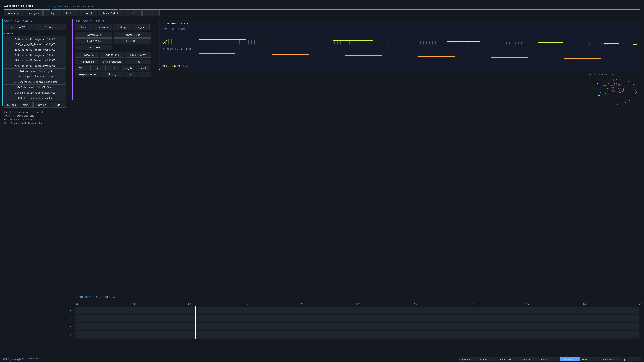Open the generator History
The image size is (644, 362).
112,74
